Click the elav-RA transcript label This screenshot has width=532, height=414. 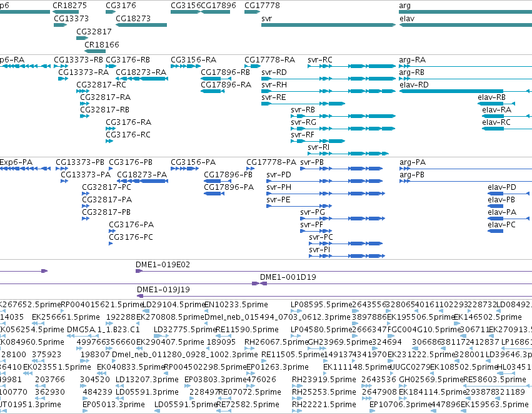point(497,110)
